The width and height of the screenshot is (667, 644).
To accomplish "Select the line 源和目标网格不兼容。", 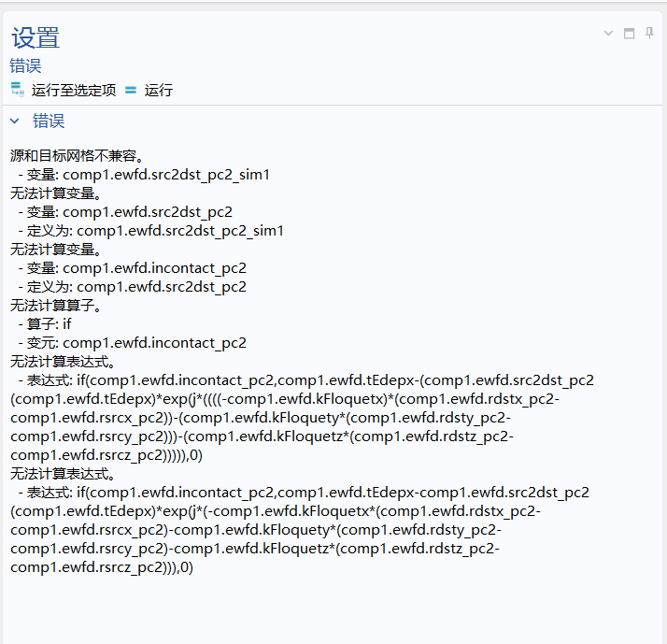I will tap(77, 156).
